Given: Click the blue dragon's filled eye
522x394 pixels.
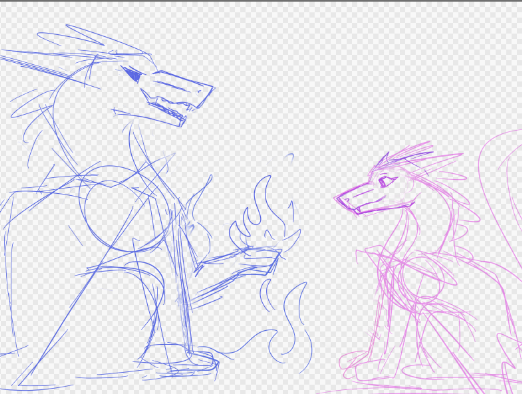Looking at the screenshot, I should [x=132, y=75].
